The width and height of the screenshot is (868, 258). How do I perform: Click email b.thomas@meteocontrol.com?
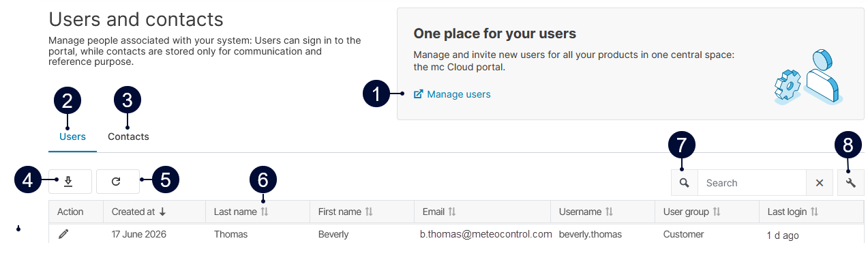(x=487, y=234)
